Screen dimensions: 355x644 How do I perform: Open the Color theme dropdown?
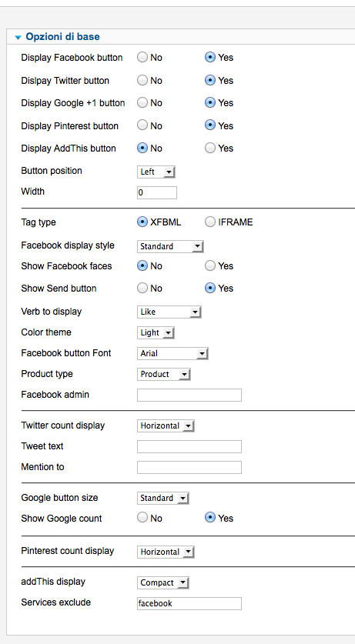(156, 332)
